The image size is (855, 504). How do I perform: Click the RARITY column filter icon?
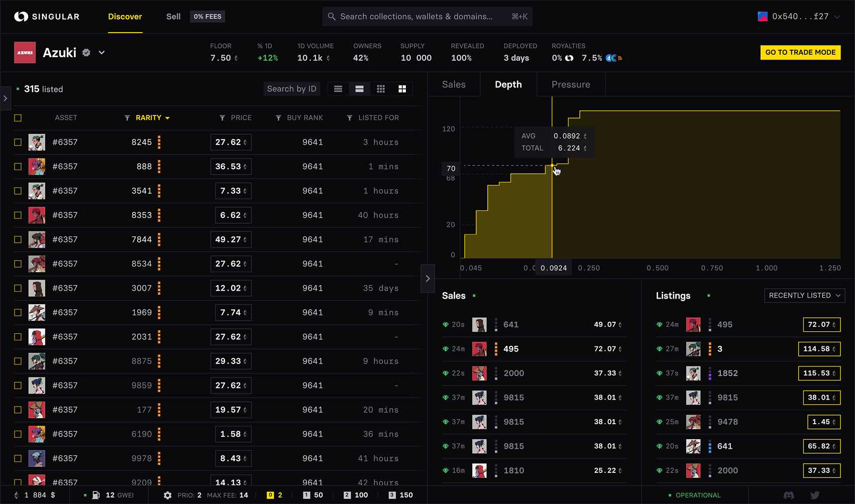[127, 118]
